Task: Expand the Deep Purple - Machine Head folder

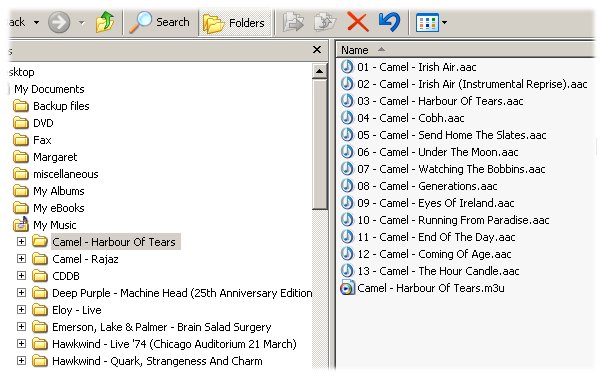Action: pos(22,293)
